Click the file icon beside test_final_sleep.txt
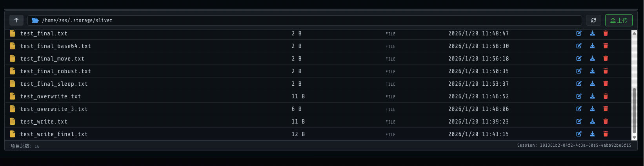644x166 pixels. [13, 84]
